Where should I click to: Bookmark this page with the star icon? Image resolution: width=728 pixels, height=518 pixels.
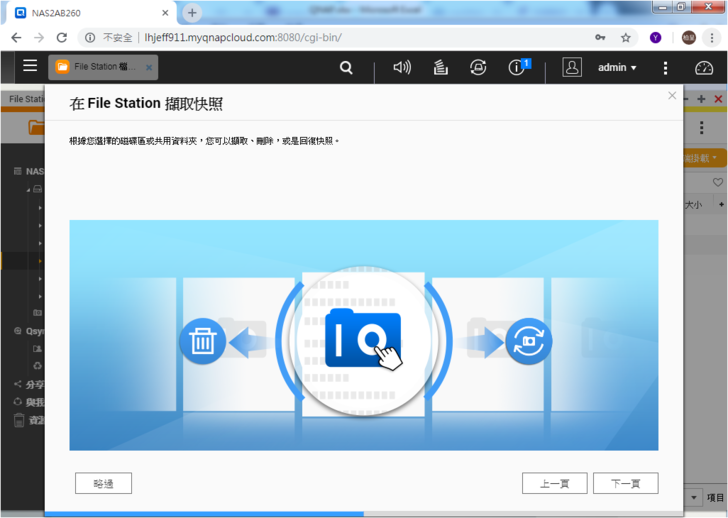tap(626, 37)
